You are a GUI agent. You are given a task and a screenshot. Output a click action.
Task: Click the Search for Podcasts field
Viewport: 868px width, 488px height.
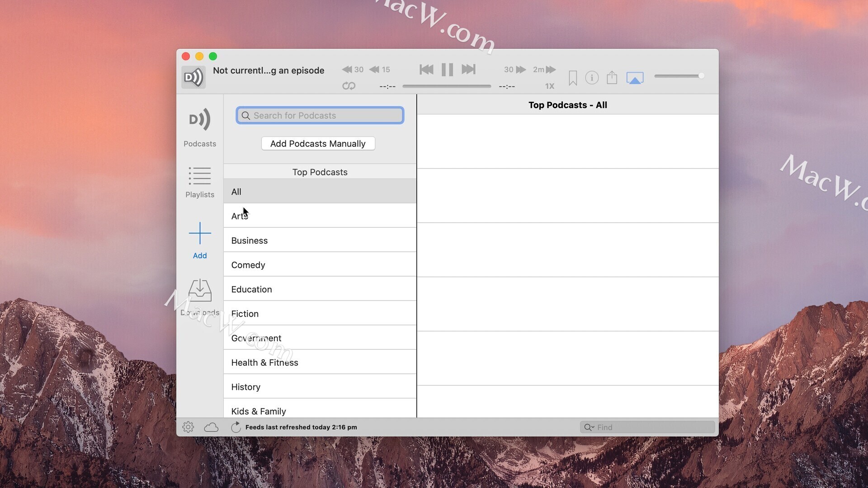coord(320,115)
